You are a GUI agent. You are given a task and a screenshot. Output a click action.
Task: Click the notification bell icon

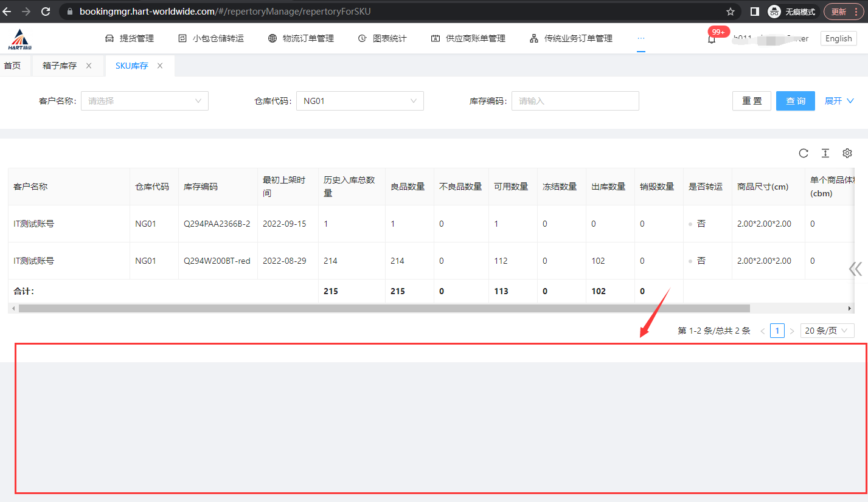click(711, 39)
